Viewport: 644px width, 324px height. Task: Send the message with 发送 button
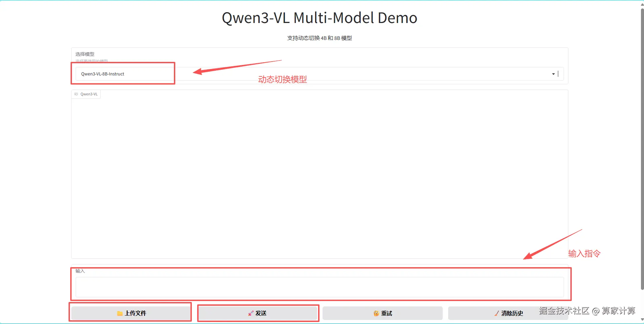click(257, 313)
